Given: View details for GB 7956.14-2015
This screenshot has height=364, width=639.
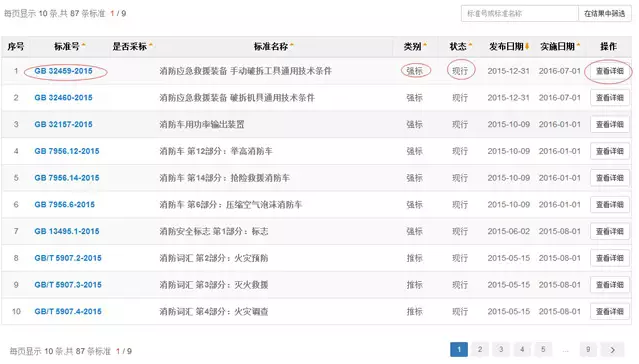Looking at the screenshot, I should coord(610,178).
